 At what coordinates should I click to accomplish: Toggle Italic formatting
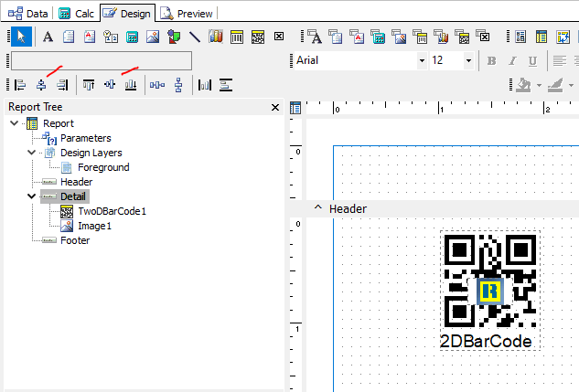pyautogui.click(x=512, y=61)
